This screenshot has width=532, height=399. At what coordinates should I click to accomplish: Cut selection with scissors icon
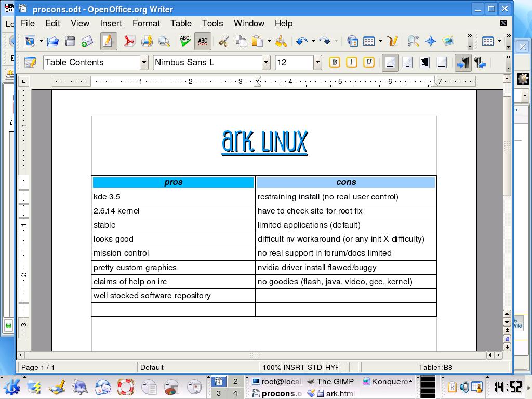(x=223, y=42)
